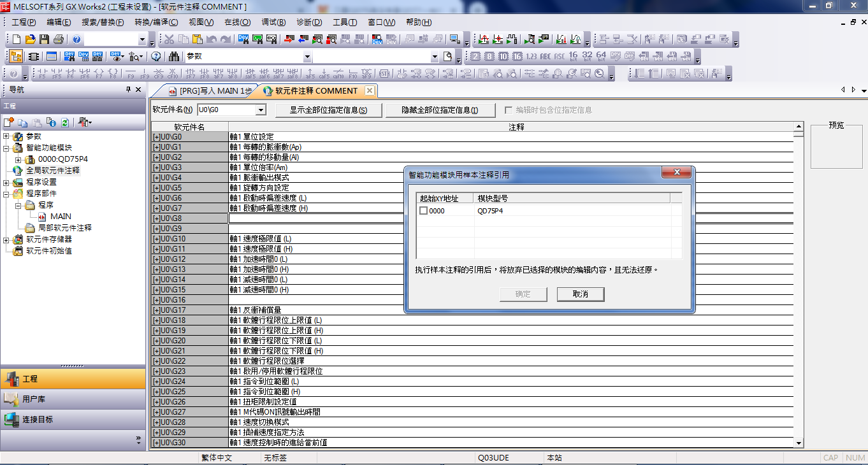868x465 pixels.
Task: Collapse the 智能功能模块 tree node
Action: pyautogui.click(x=6, y=148)
